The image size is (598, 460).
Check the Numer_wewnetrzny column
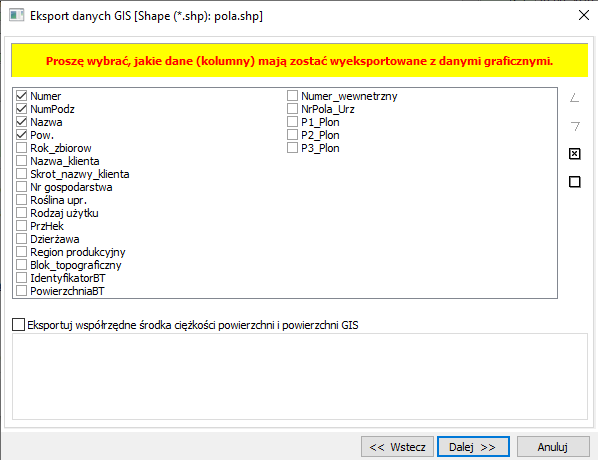[x=292, y=96]
